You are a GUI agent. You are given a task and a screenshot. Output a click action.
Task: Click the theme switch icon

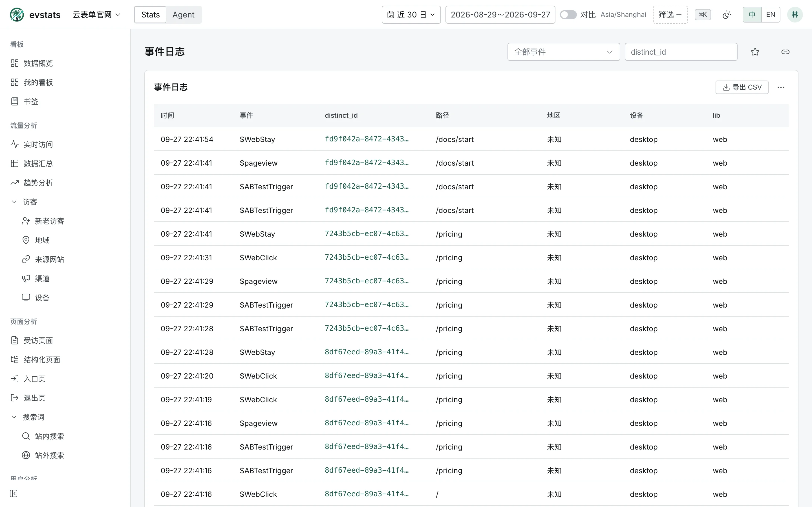click(727, 14)
